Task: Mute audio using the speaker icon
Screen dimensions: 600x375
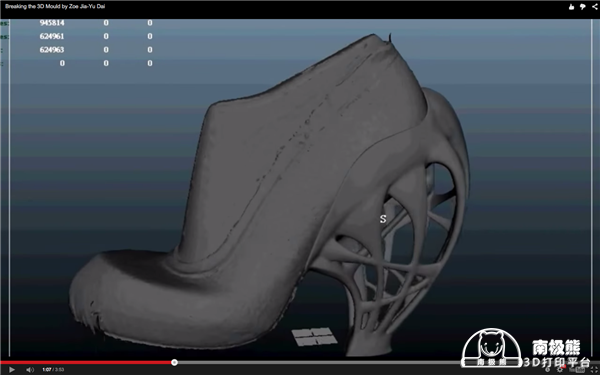Action: tap(30, 370)
